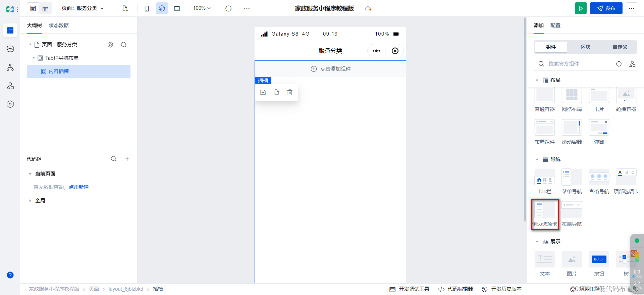
Task: Open 代码编辑器 in bottom bar
Action: click(x=455, y=289)
